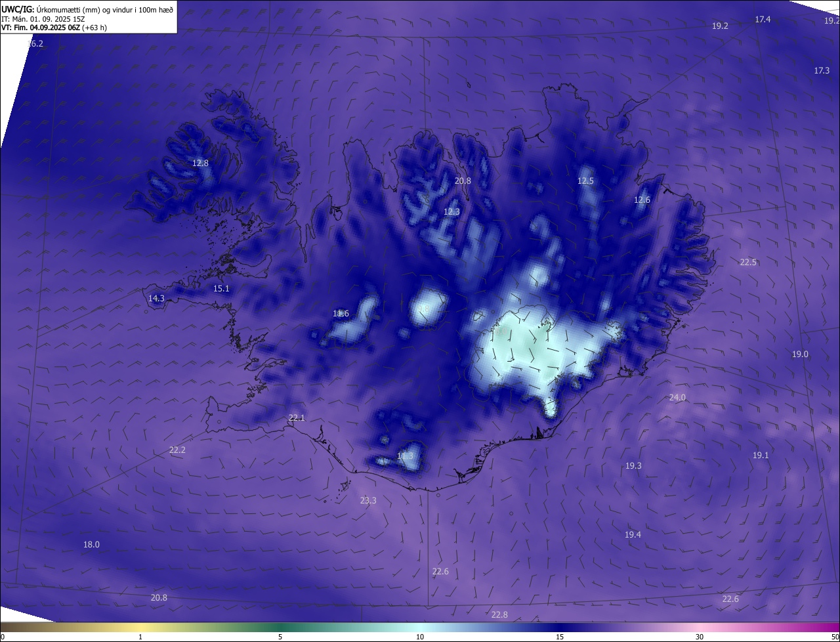Click the 12.6 value label
840x642 pixels.
pyautogui.click(x=642, y=200)
